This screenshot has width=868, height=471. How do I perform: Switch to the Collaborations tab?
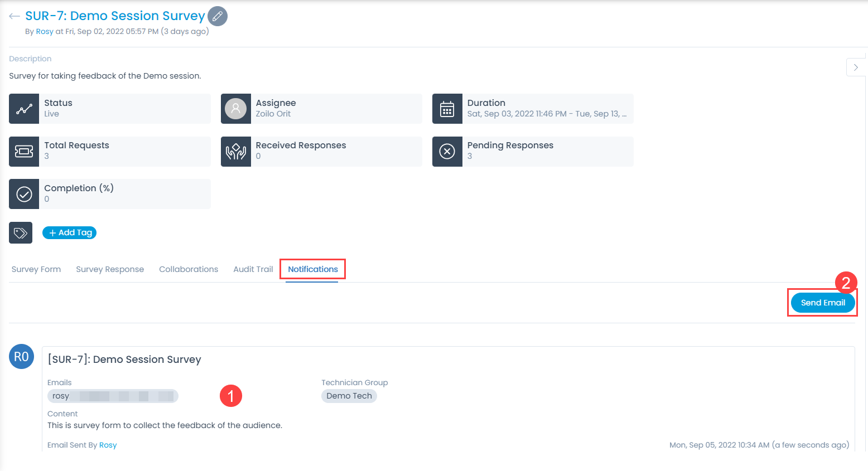[x=189, y=269]
